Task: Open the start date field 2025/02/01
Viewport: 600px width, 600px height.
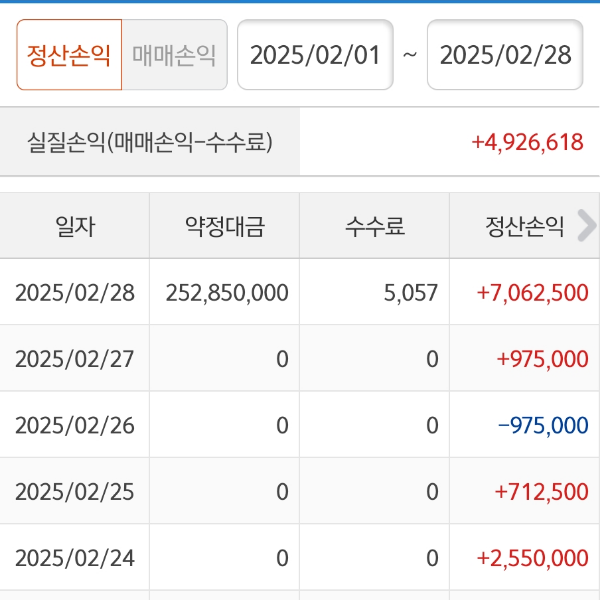Action: point(315,55)
